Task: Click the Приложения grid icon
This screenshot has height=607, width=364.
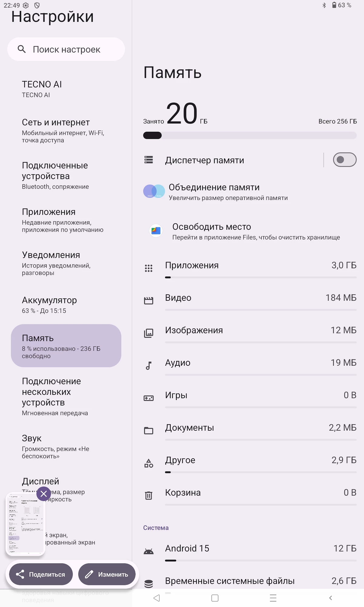Action: point(149,268)
